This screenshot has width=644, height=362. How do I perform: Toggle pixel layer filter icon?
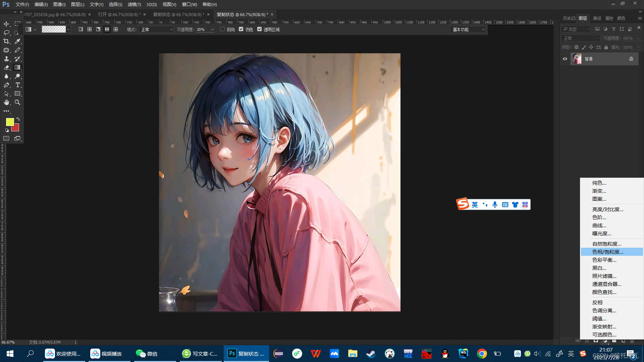pyautogui.click(x=597, y=29)
